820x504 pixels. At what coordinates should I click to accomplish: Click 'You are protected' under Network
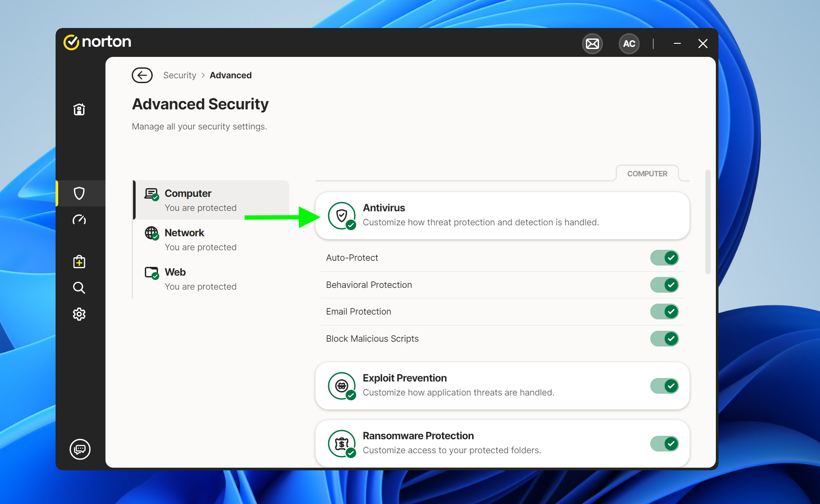coord(200,247)
